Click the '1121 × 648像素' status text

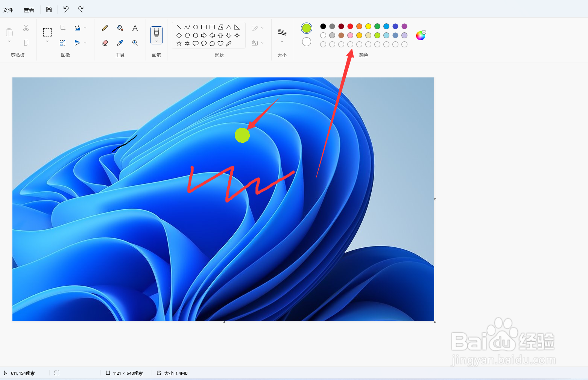(x=128, y=373)
